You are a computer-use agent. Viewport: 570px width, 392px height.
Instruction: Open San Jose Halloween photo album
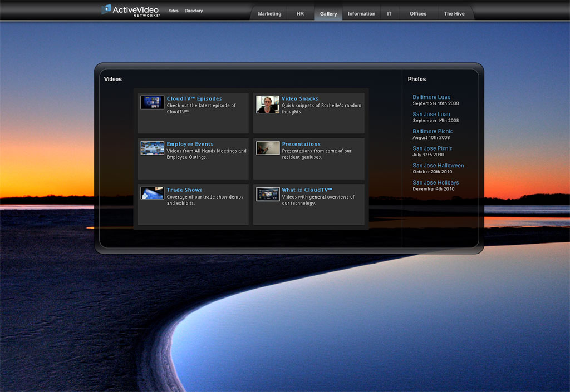(x=438, y=165)
